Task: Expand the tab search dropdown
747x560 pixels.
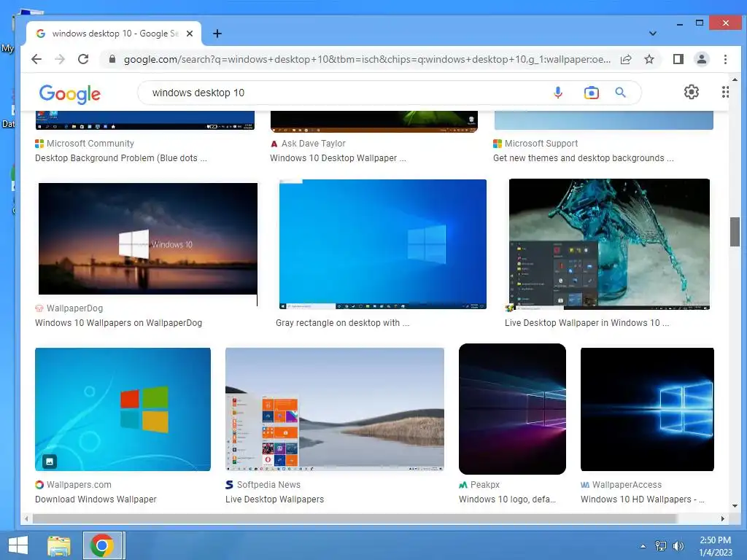Action: pos(653,34)
